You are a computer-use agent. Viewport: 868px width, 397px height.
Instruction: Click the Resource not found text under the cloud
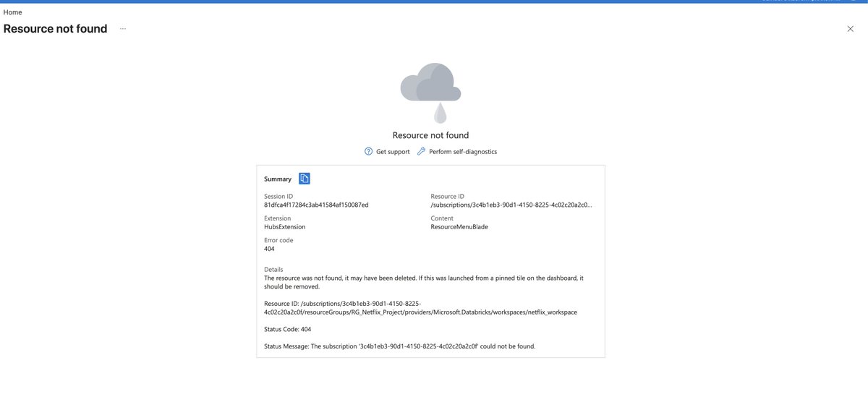click(430, 135)
